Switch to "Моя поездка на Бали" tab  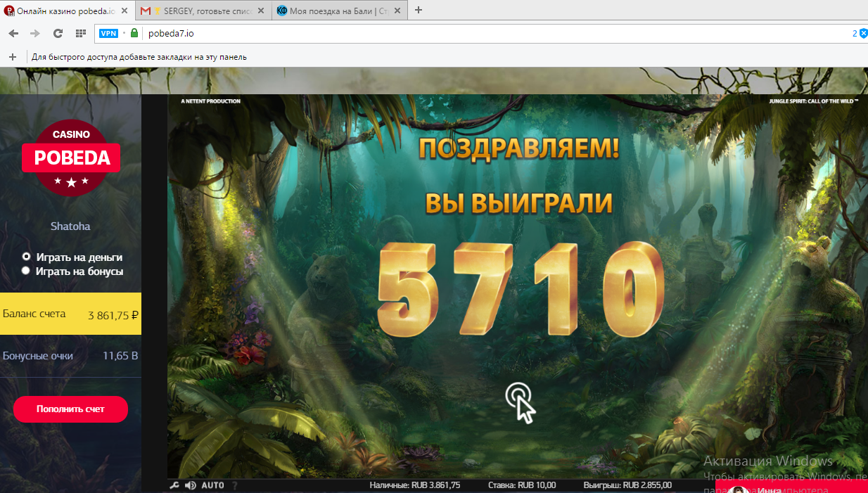pos(338,11)
